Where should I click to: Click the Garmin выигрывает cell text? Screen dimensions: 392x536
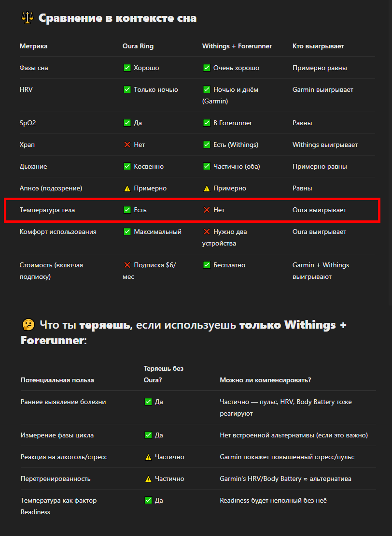pos(322,89)
